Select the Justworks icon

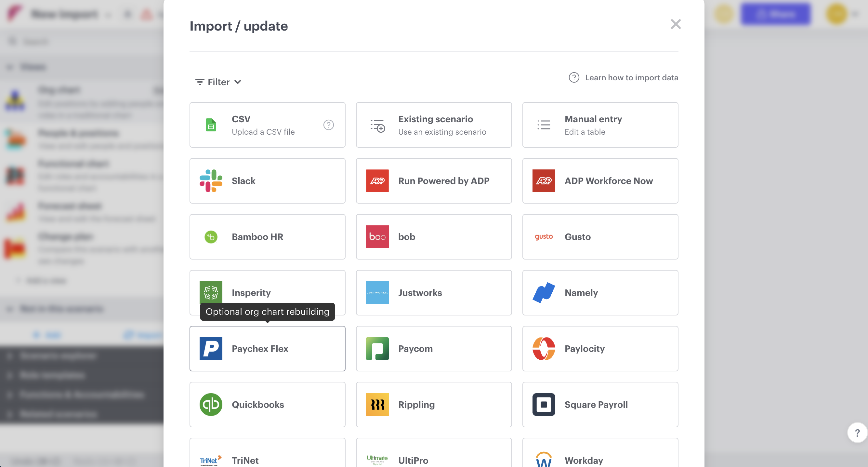(x=377, y=292)
